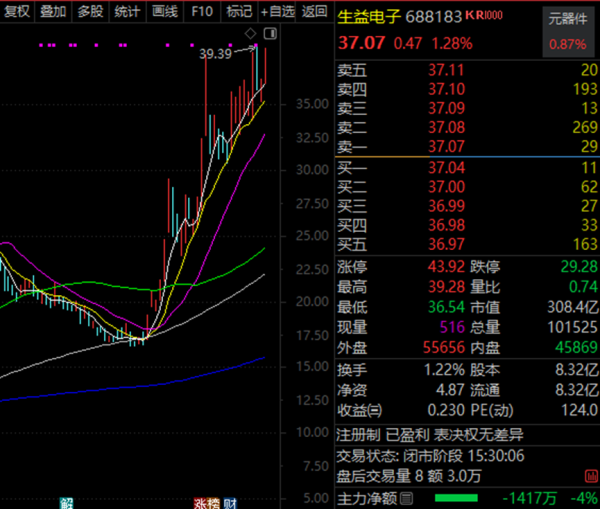The height and width of the screenshot is (509, 600).
Task: Open the 统计 statistics menu
Action: [x=127, y=11]
